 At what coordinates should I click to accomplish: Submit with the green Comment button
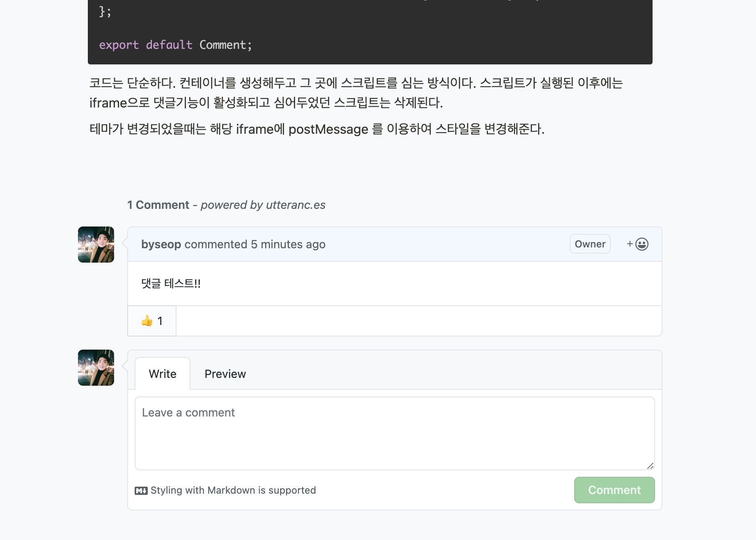point(614,490)
